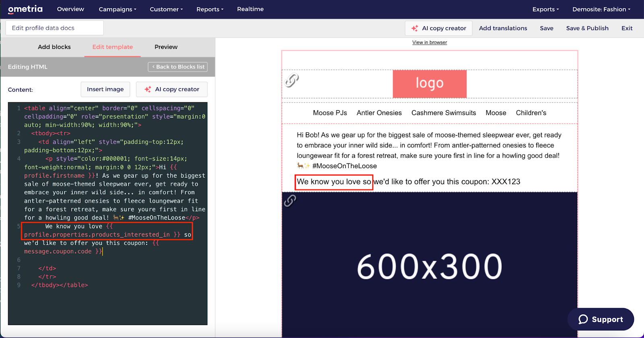Open the Support chat bubble
Screen dimensions: 644x338
(x=601, y=319)
